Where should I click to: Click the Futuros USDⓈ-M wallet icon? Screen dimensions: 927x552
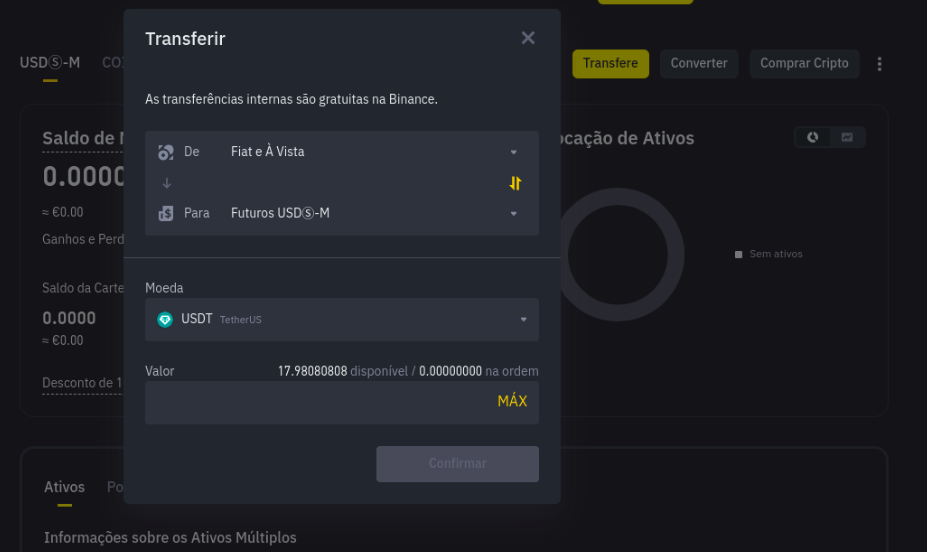[166, 213]
